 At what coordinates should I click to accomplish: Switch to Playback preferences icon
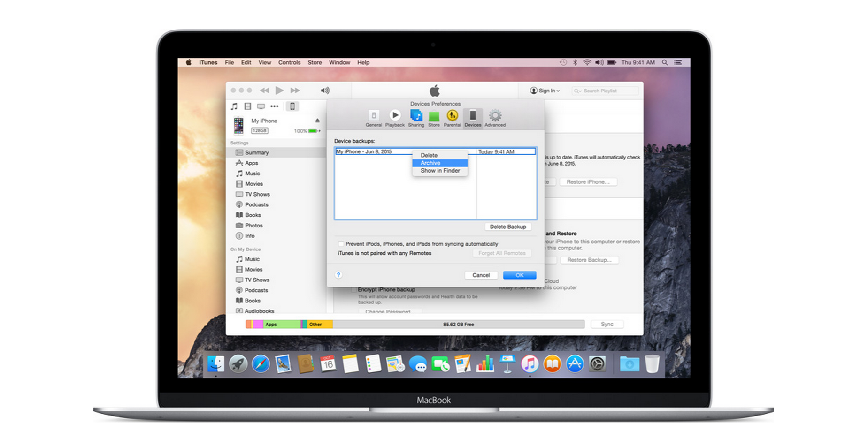(x=395, y=118)
